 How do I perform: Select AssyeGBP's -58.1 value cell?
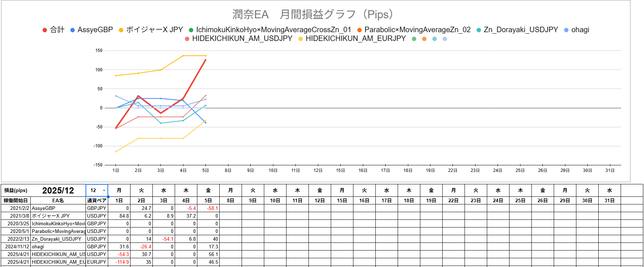[x=208, y=208]
